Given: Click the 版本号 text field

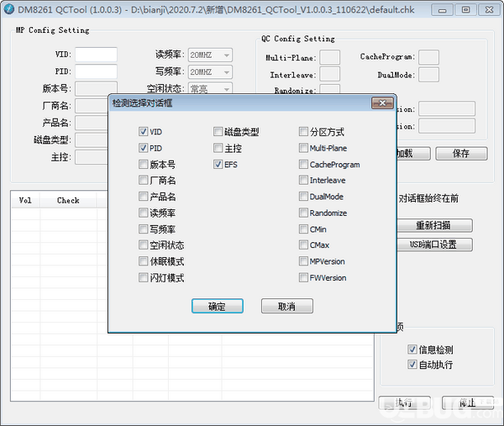Looking at the screenshot, I should [x=96, y=88].
